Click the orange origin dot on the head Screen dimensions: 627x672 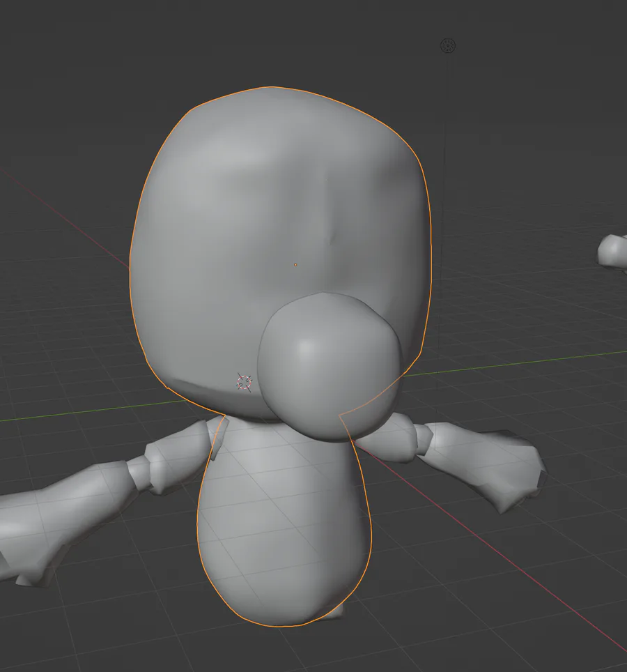[295, 265]
